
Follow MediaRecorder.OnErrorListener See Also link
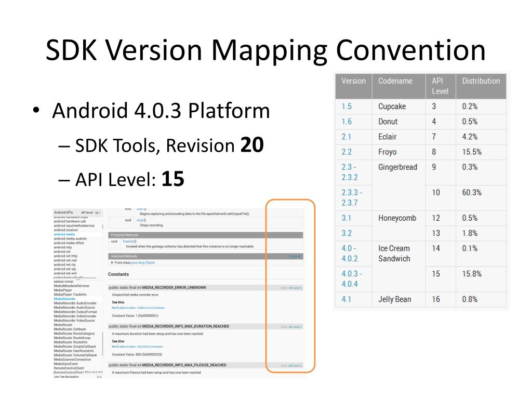pos(138,308)
